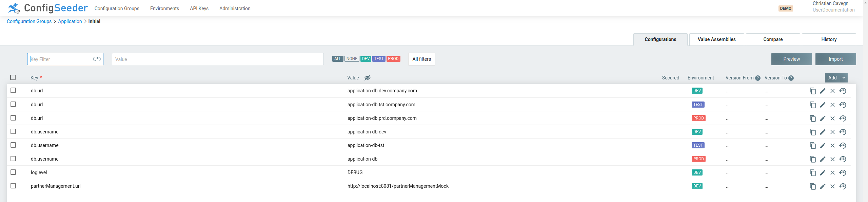This screenshot has height=202, width=868.
Task: Toggle regex mode in Key Filter
Action: point(97,59)
